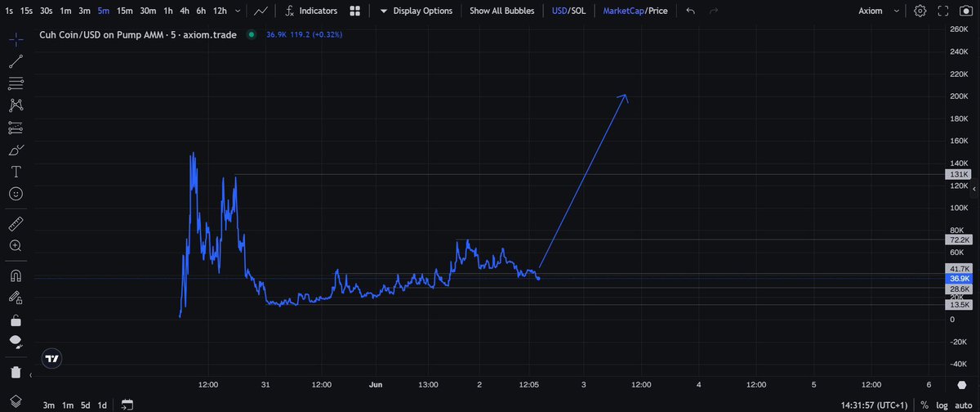The image size is (980, 412).
Task: Toggle USD/SOL currency display
Action: pos(568,11)
